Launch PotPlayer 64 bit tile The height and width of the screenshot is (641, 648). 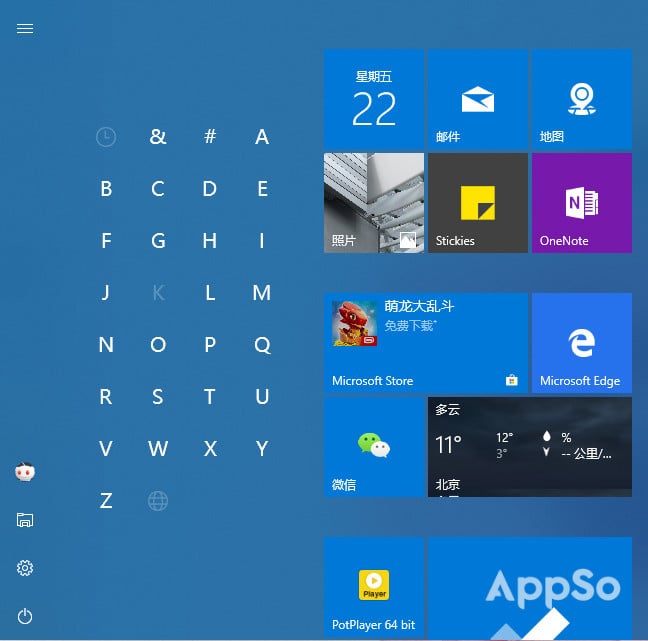pos(374,588)
